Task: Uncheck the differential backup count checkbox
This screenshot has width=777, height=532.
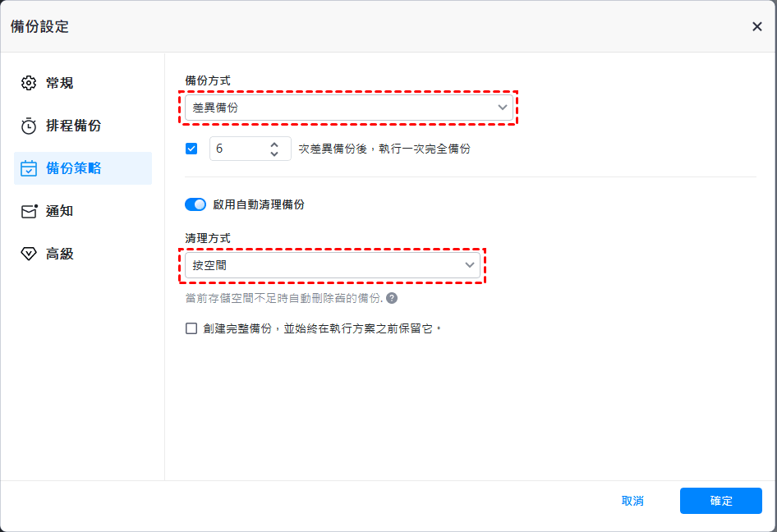Action: tap(192, 149)
